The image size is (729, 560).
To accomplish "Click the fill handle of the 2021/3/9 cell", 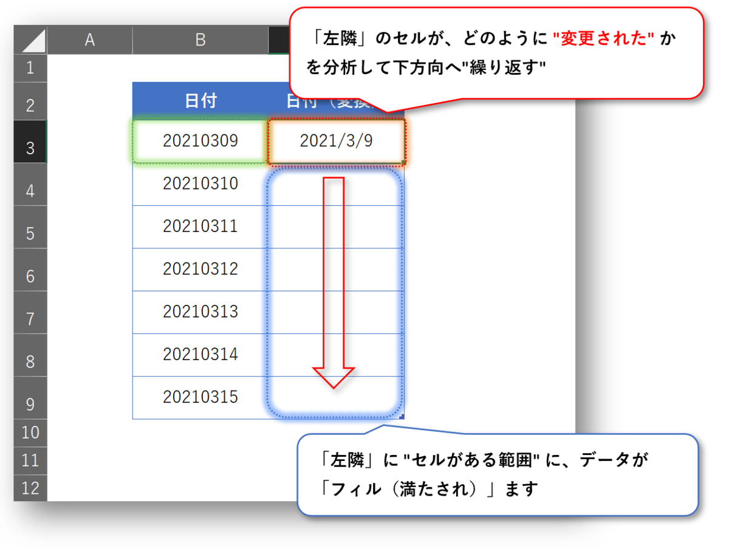I will click(404, 163).
